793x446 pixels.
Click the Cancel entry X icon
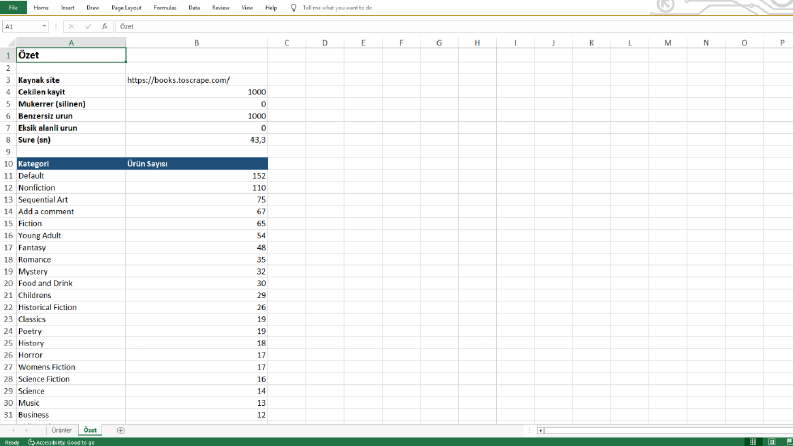(x=71, y=26)
